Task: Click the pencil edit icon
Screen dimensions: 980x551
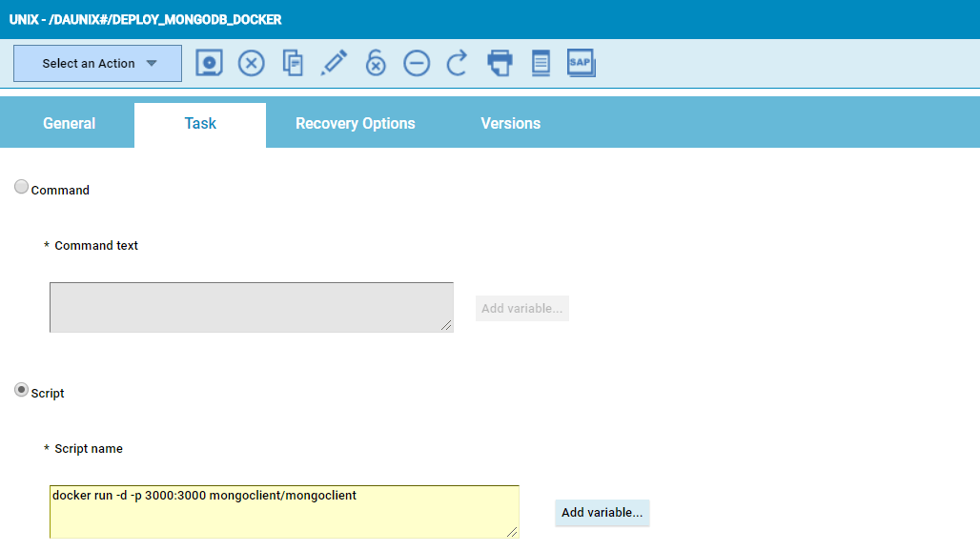Action: 334,63
